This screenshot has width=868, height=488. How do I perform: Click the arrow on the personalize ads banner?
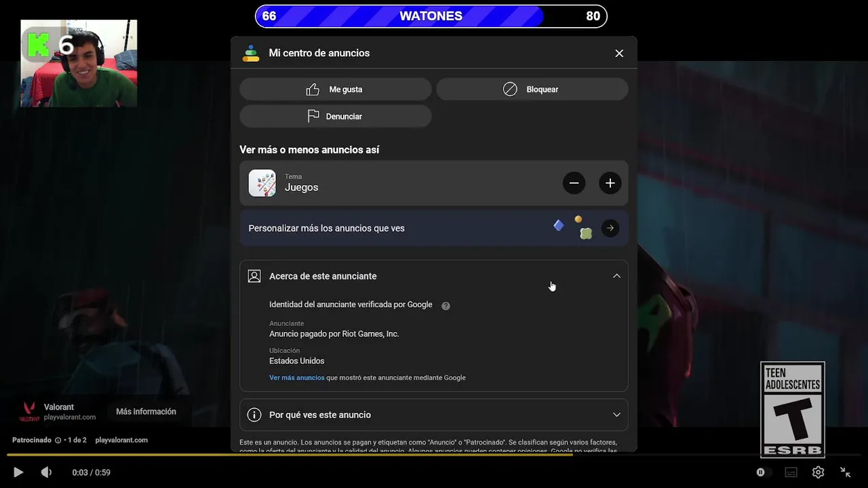[x=610, y=228]
